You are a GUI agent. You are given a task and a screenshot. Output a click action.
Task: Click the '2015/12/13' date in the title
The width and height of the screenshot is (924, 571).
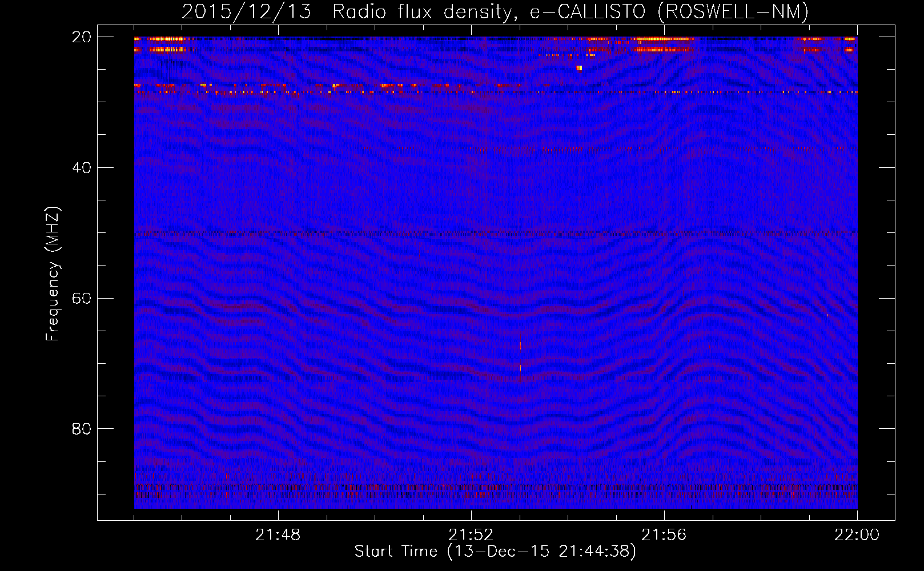pyautogui.click(x=247, y=11)
